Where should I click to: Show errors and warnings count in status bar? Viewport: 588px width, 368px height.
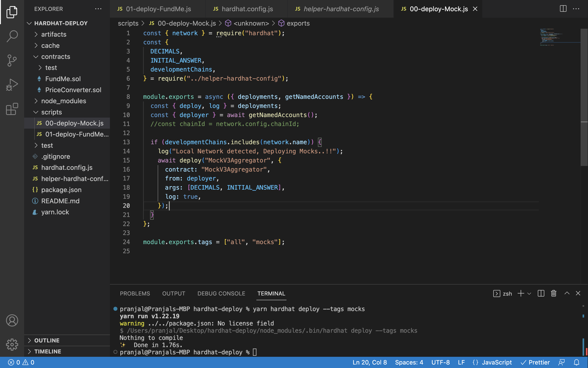coord(21,362)
